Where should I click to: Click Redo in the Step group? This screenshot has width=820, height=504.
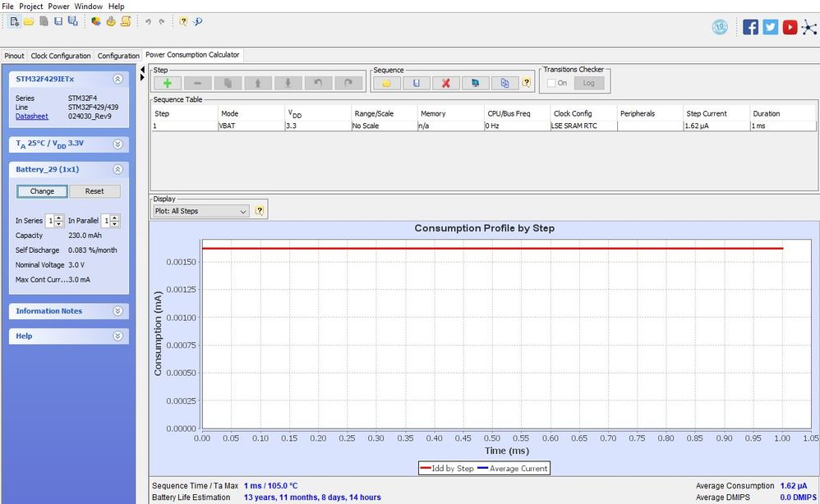(348, 83)
